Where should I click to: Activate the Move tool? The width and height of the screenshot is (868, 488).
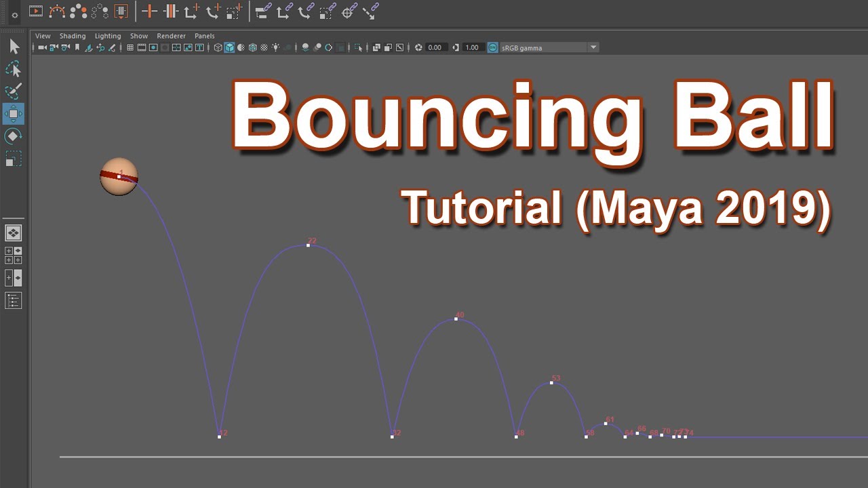point(14,113)
